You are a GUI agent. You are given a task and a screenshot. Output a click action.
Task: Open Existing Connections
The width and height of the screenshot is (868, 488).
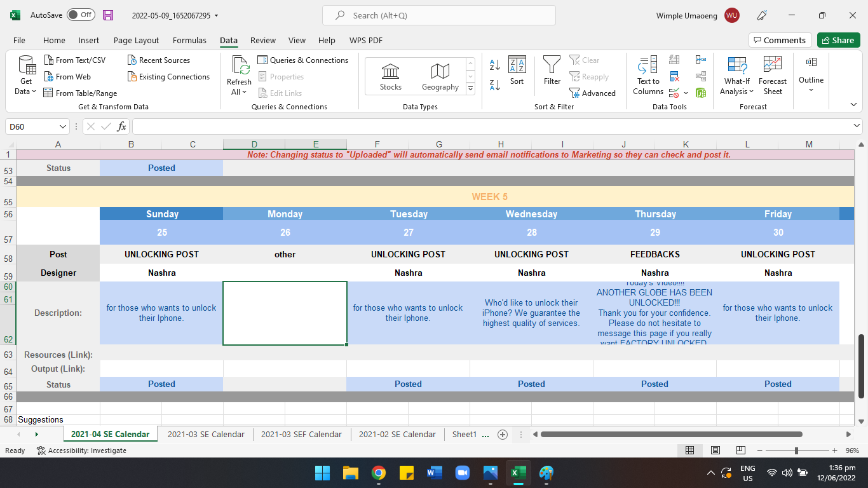168,77
